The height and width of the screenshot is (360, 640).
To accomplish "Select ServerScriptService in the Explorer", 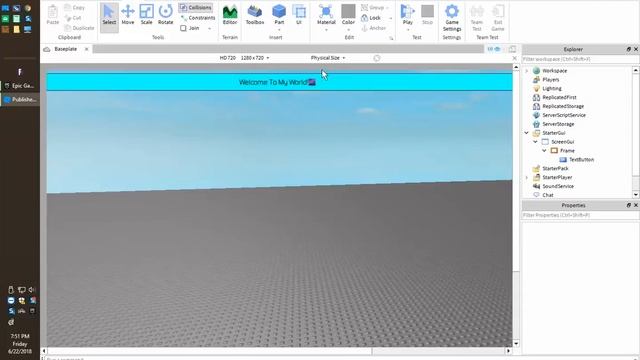I will tap(564, 115).
